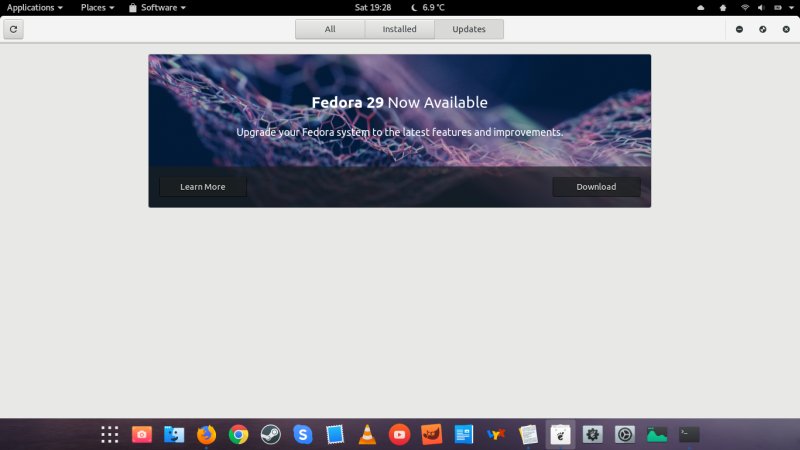Click the volume speaker icon
Image resolution: width=800 pixels, height=450 pixels.
[x=761, y=8]
